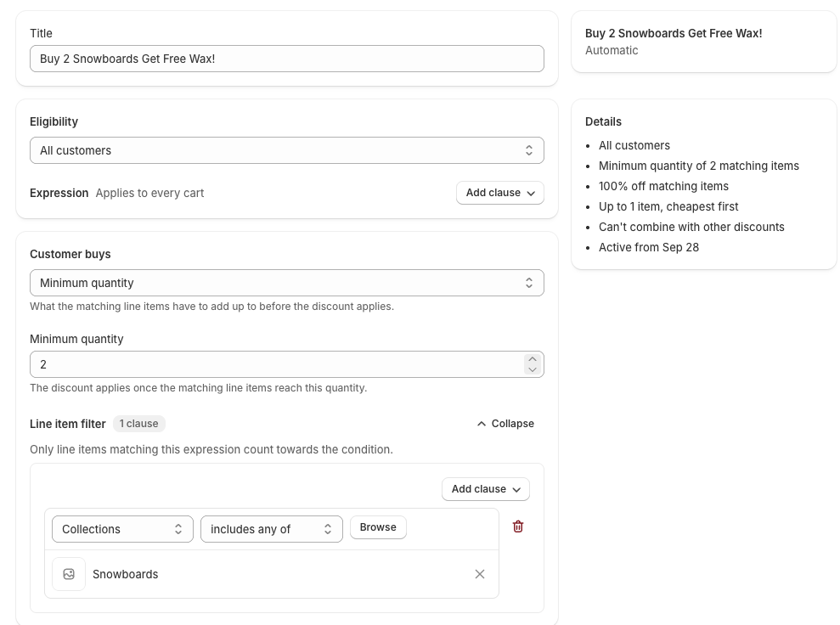Open the Collections field type dropdown
Image resolution: width=840 pixels, height=625 pixels.
(x=122, y=529)
